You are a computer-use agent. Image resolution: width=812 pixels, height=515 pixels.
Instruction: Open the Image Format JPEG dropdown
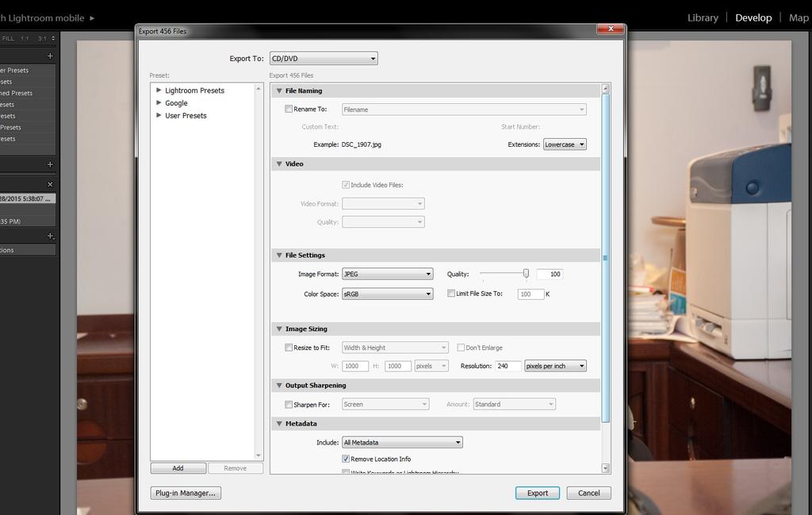[387, 274]
